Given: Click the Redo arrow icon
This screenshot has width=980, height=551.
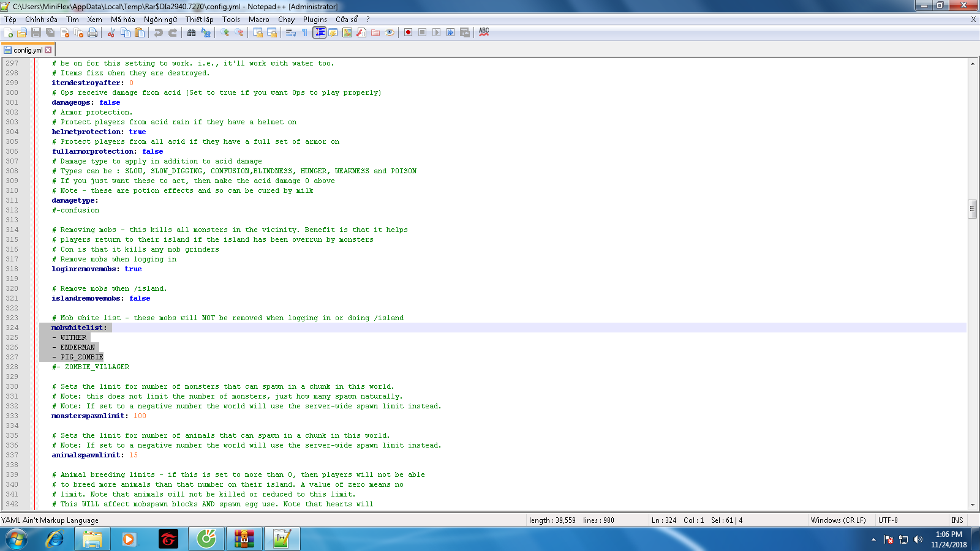Looking at the screenshot, I should click(x=173, y=32).
